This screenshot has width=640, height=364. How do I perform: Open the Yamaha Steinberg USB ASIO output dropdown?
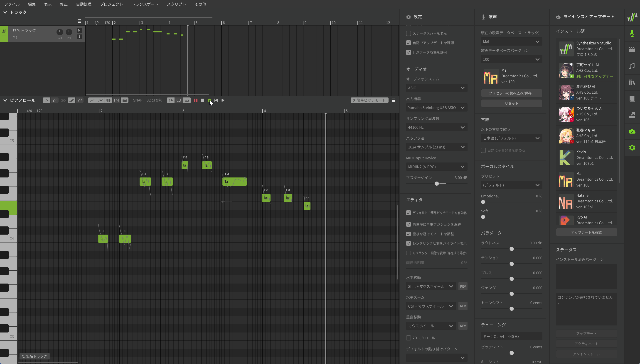point(436,107)
